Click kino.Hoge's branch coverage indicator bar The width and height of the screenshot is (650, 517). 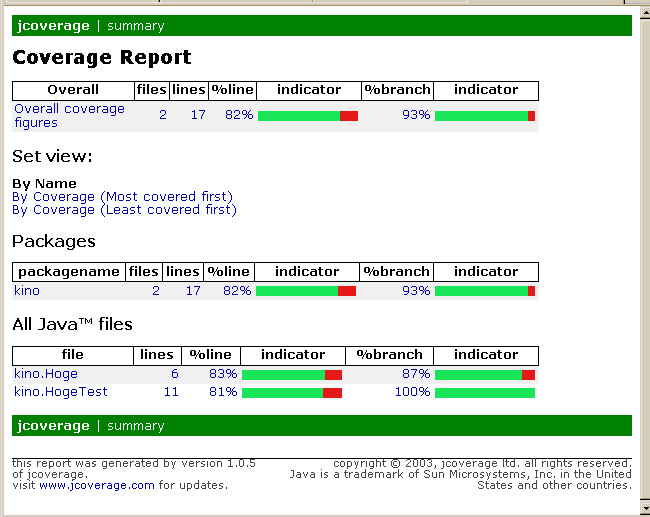click(x=485, y=374)
